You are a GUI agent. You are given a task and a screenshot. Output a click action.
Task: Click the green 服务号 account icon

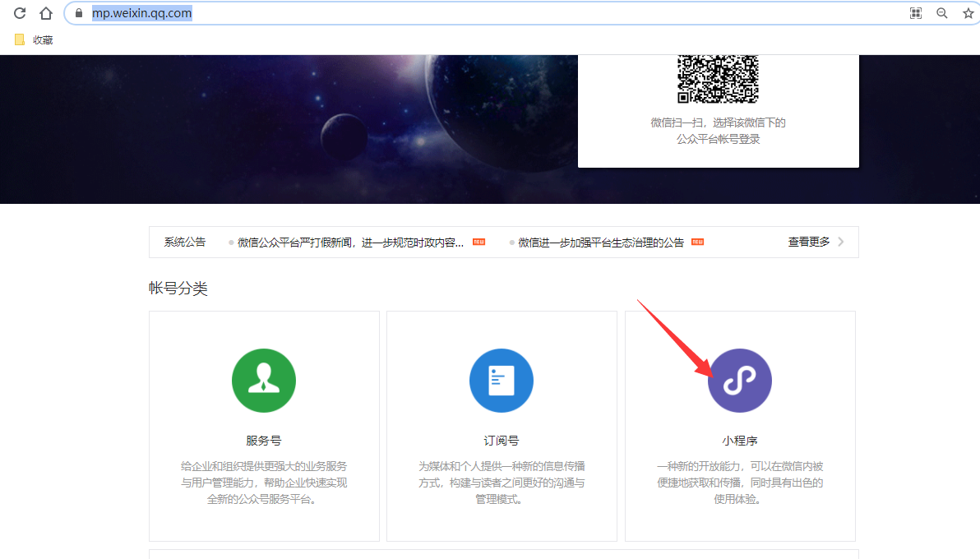pyautogui.click(x=264, y=380)
